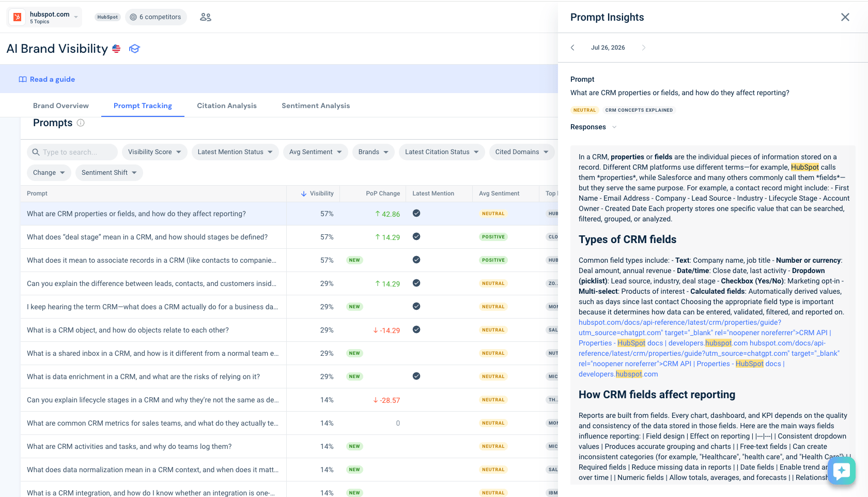The height and width of the screenshot is (497, 868).
Task: Click NEW badge in shared inbox row
Action: [x=354, y=353]
